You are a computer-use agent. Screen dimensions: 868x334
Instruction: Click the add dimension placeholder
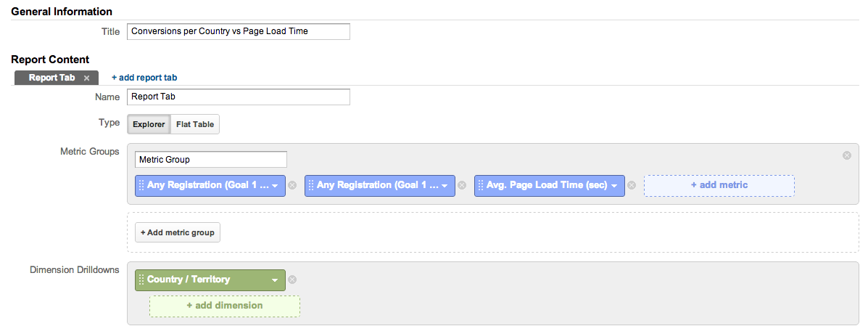click(224, 306)
